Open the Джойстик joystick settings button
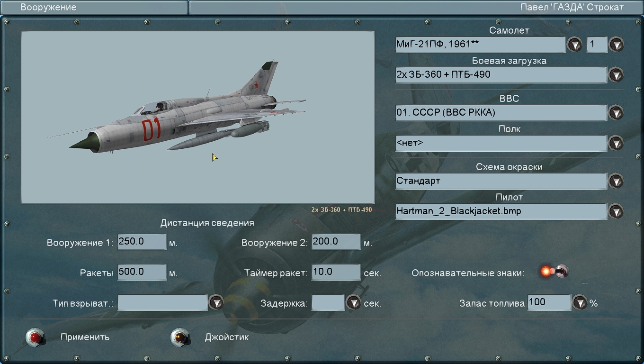Image resolution: width=644 pixels, height=364 pixels. point(180,337)
